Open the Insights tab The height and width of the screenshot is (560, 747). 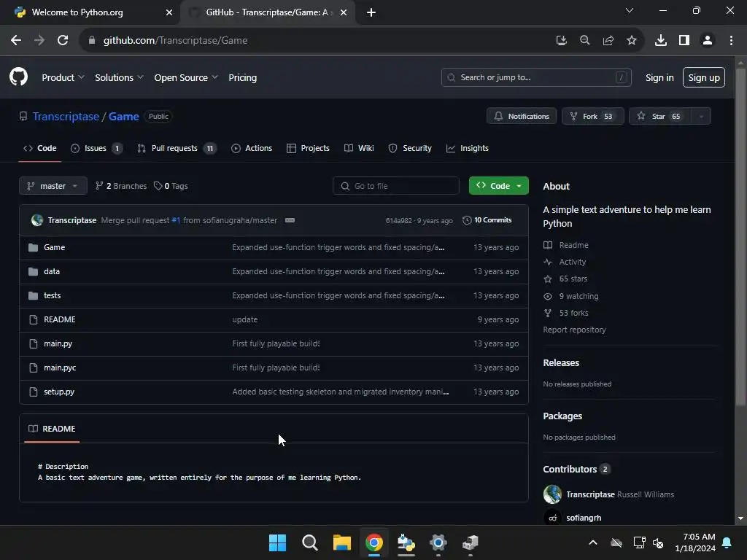click(x=468, y=148)
